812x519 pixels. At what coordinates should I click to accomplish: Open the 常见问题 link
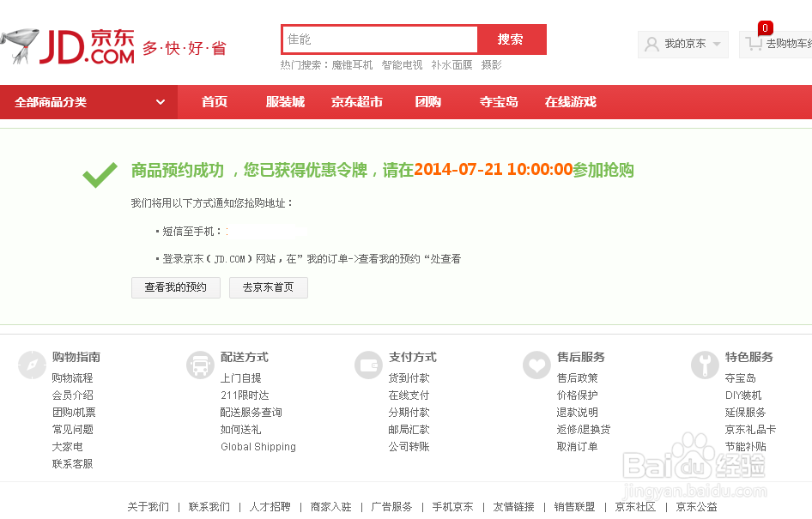72,430
